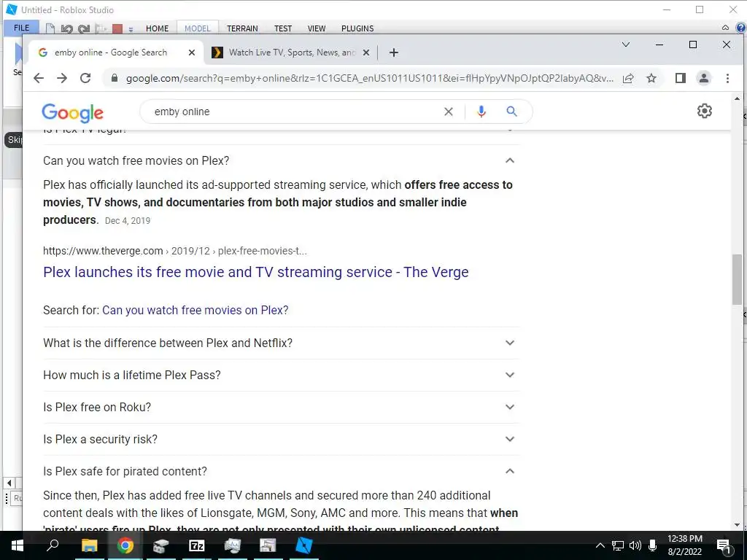Image resolution: width=747 pixels, height=560 pixels.
Task: Open Roblox Studio help icon
Action: pos(741,28)
